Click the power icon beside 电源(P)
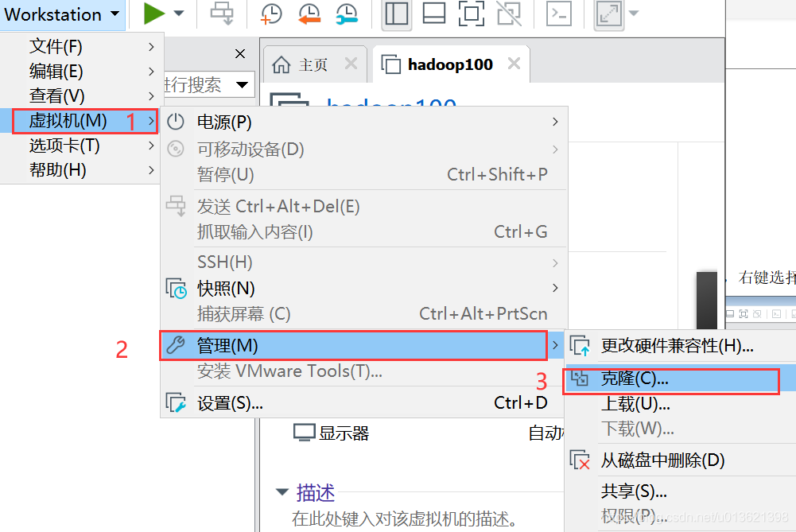 point(176,122)
